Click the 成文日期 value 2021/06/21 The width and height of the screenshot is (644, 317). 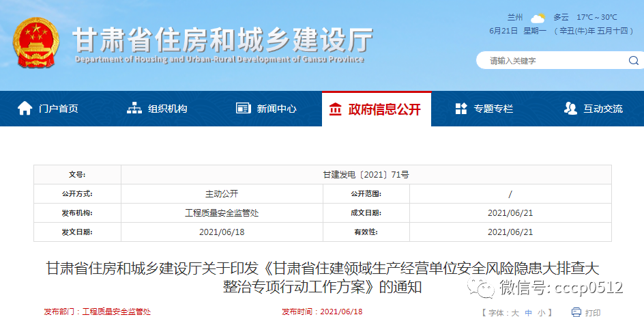pyautogui.click(x=510, y=213)
